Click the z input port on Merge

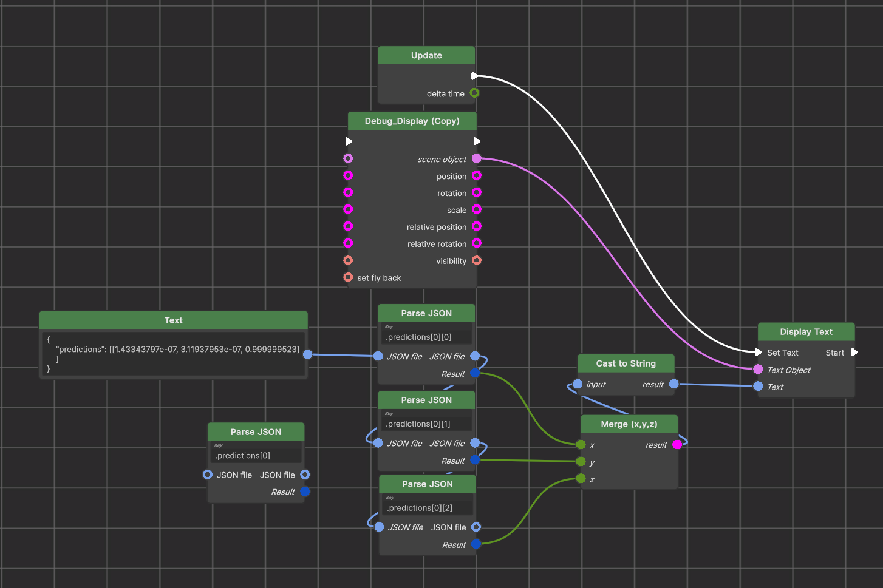[x=581, y=479]
